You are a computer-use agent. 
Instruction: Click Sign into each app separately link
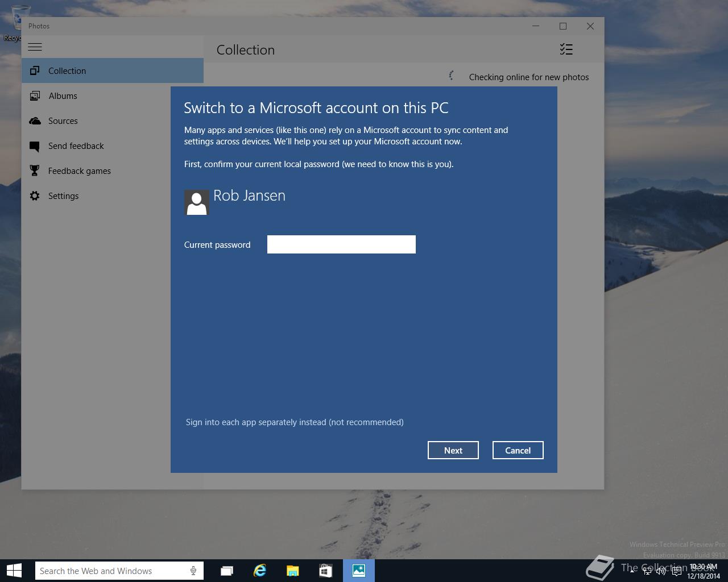[295, 422]
